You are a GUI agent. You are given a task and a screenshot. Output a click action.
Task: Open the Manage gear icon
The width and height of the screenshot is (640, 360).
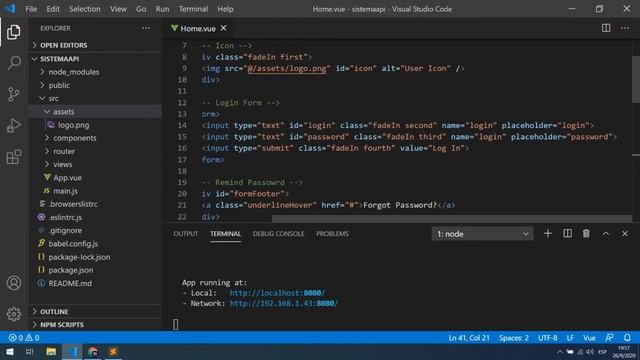click(x=13, y=314)
